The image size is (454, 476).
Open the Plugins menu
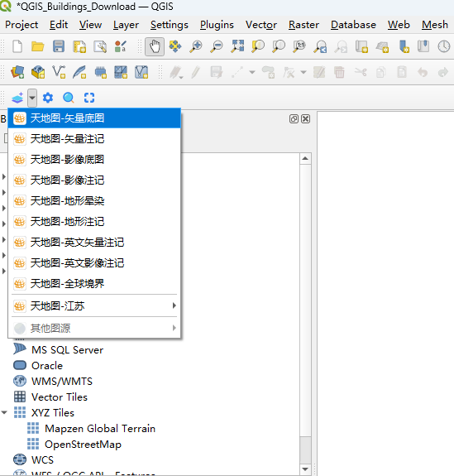tap(217, 25)
